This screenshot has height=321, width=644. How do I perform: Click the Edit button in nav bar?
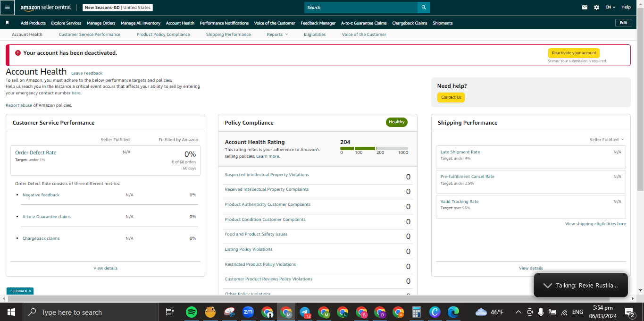point(623,23)
